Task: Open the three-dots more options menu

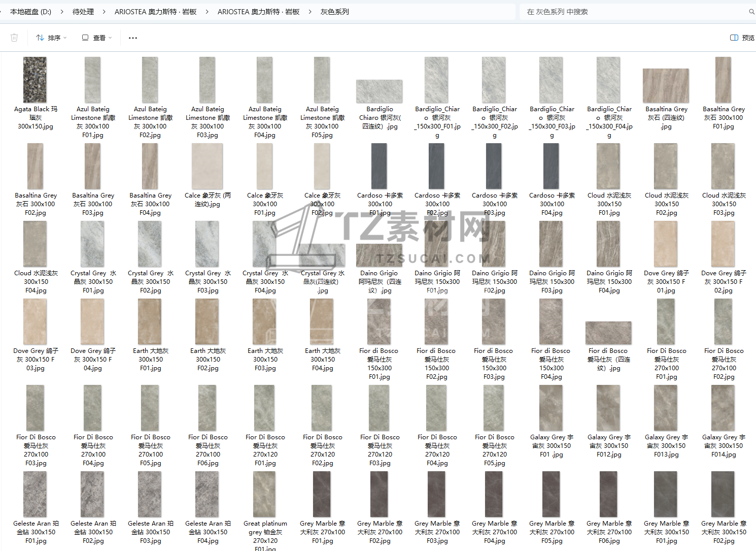Action: pos(133,38)
